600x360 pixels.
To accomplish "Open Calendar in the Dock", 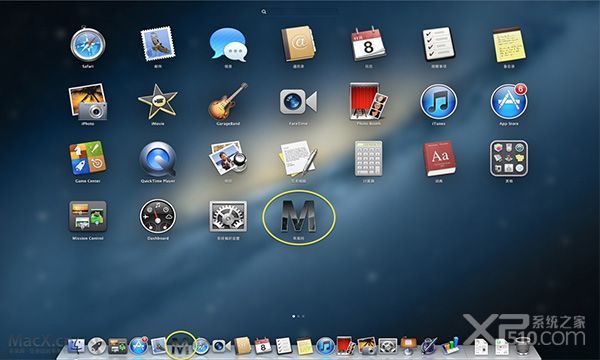I will tap(263, 346).
